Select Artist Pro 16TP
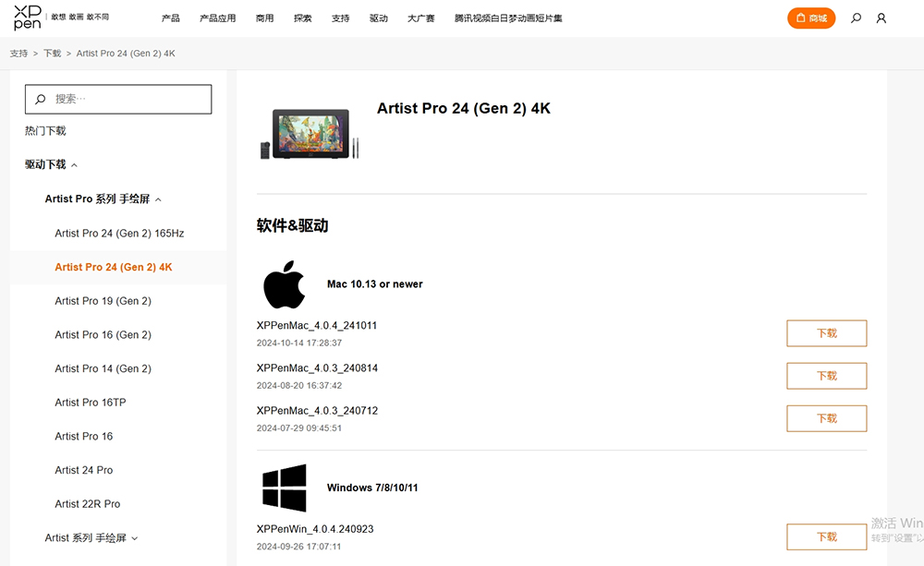 pyautogui.click(x=91, y=403)
